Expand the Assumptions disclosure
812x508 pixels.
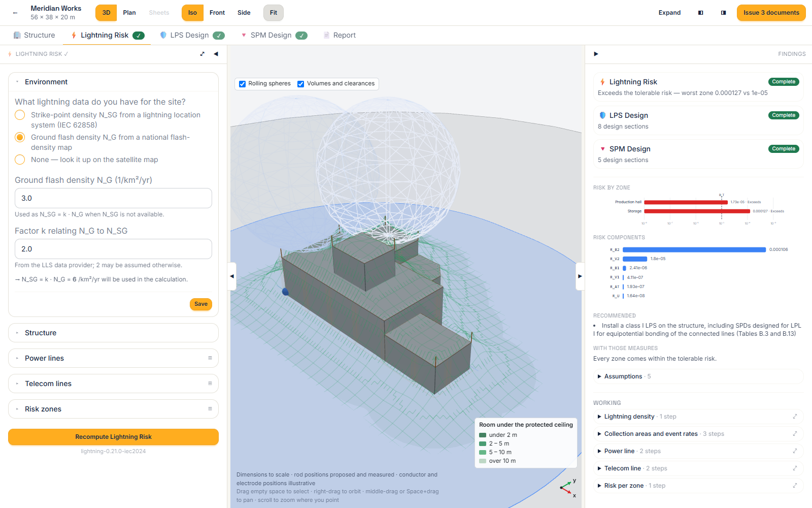point(698,376)
